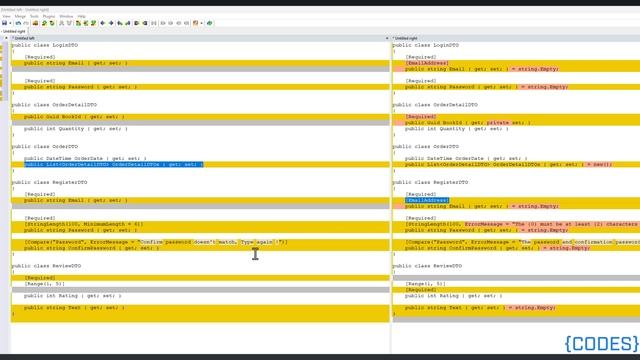The image size is (640, 360).
Task: Click the List<OrderDetailDTO> '= new()' line on the right
Action: [x=509, y=164]
